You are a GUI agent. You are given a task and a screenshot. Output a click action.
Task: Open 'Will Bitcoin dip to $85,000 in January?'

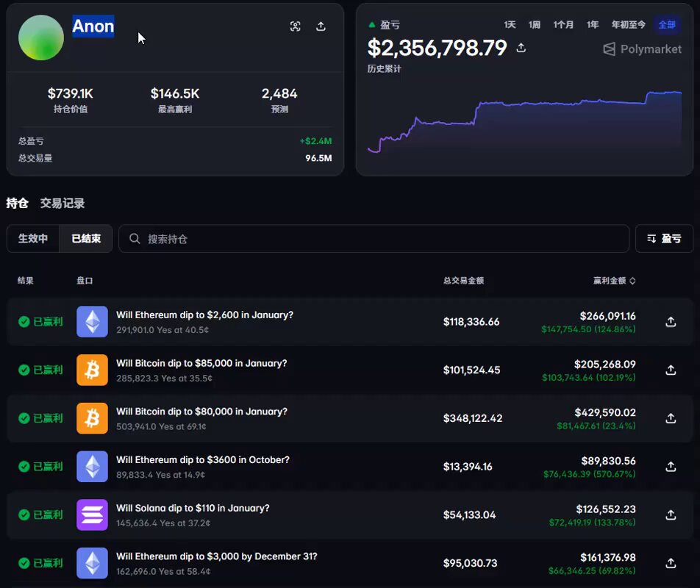(x=201, y=363)
